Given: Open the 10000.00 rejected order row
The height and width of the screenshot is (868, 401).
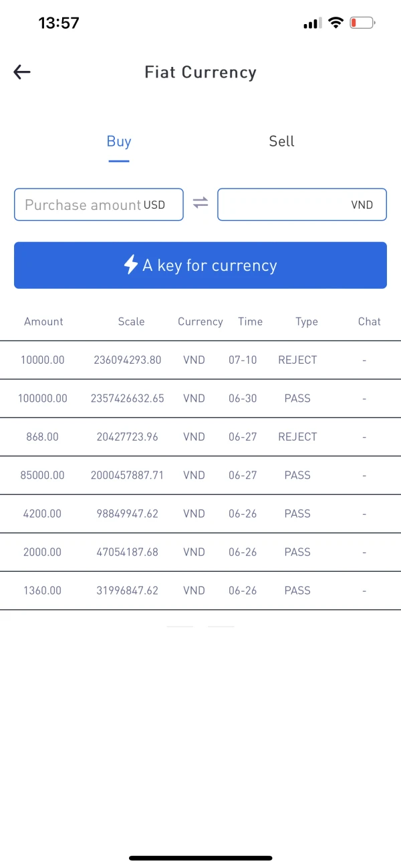Looking at the screenshot, I should 200,360.
